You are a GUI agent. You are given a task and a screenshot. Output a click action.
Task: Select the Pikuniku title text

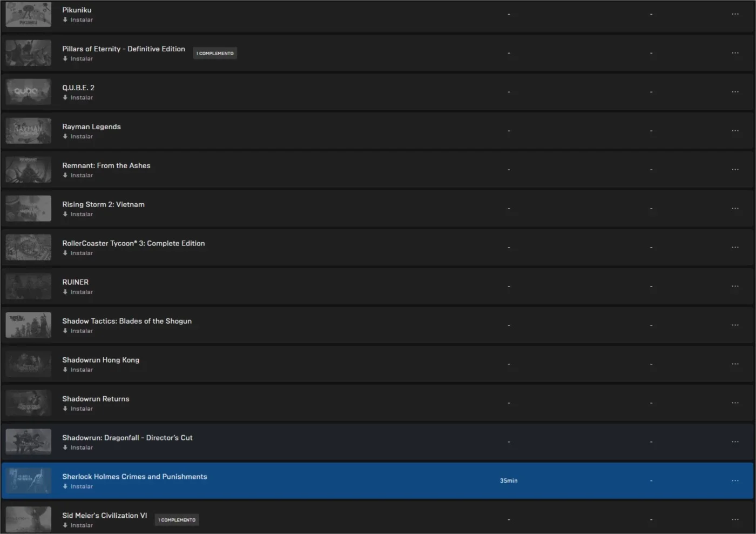click(77, 10)
